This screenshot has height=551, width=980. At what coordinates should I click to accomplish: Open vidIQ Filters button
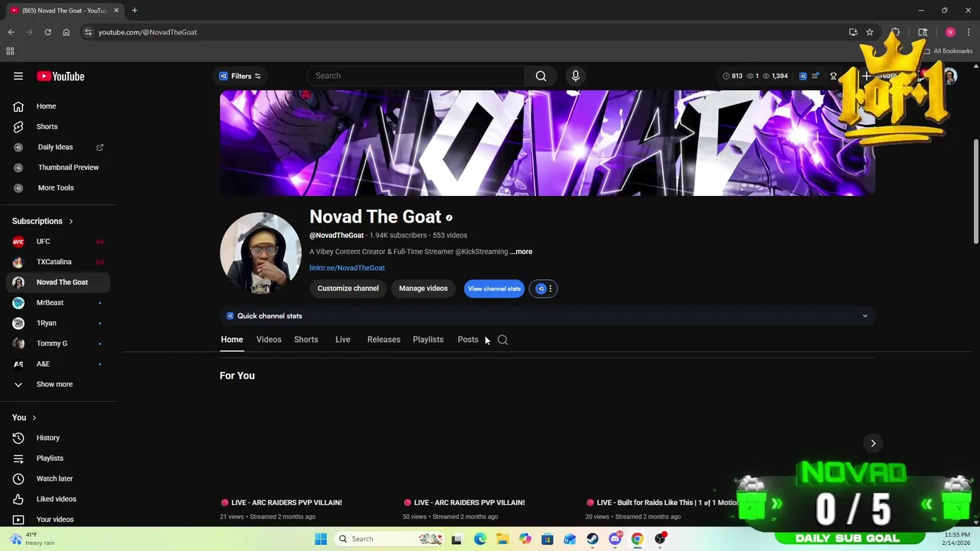coord(240,76)
